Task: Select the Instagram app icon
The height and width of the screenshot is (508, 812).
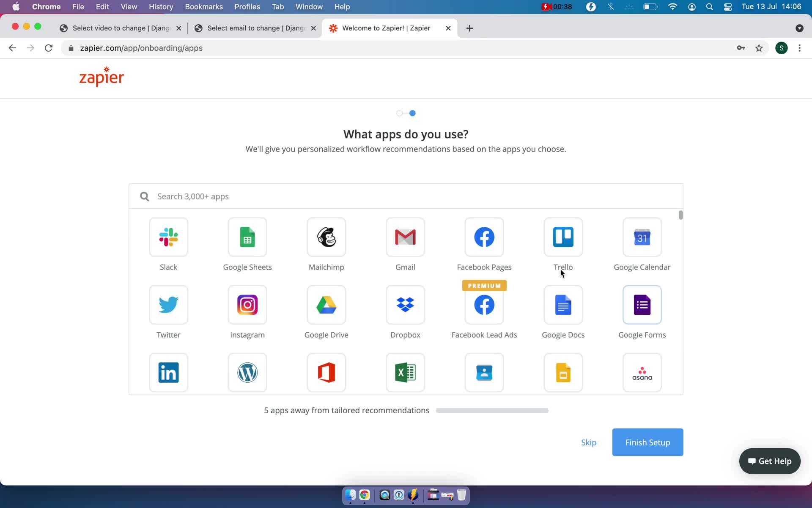Action: pos(247,304)
